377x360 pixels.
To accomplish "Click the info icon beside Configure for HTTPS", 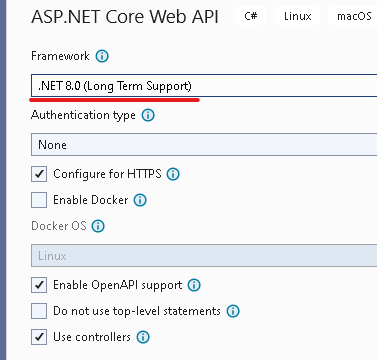I will point(173,174).
